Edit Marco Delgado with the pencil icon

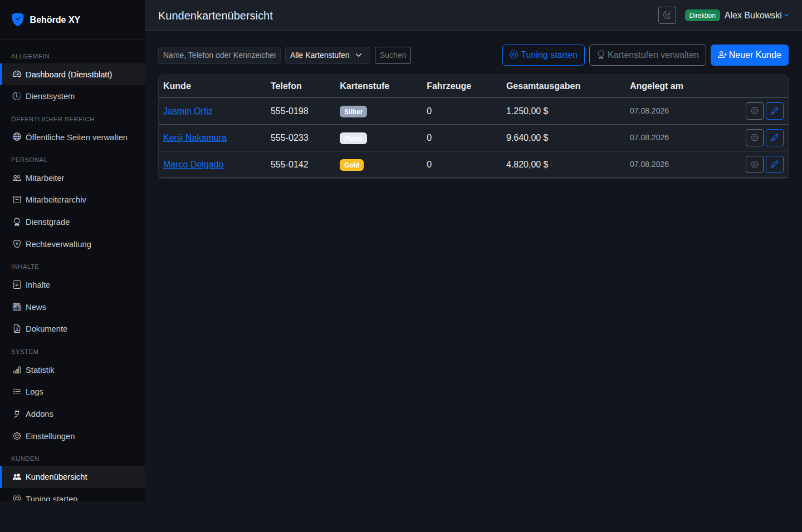point(775,165)
